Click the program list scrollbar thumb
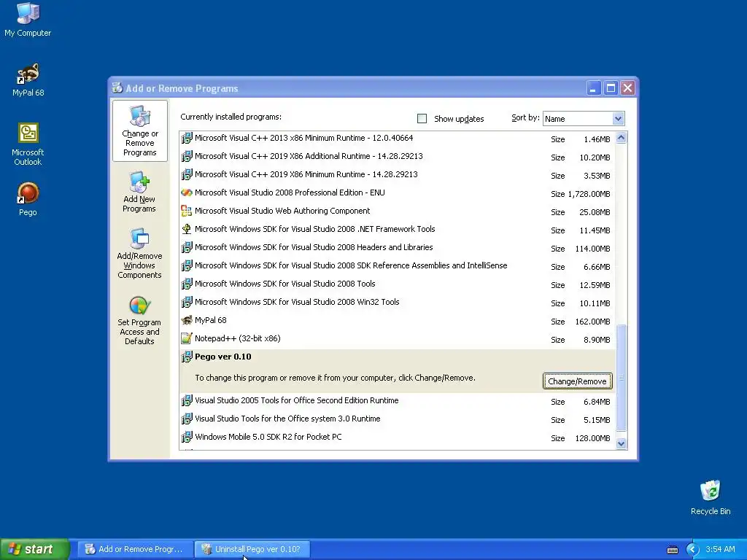Screen dimensions: 747x560 point(622,378)
